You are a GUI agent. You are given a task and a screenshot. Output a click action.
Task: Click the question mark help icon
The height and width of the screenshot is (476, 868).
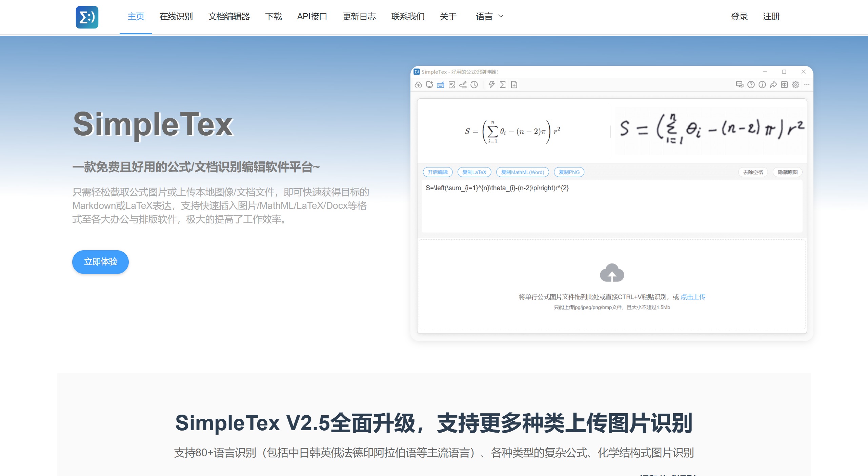pyautogui.click(x=751, y=85)
